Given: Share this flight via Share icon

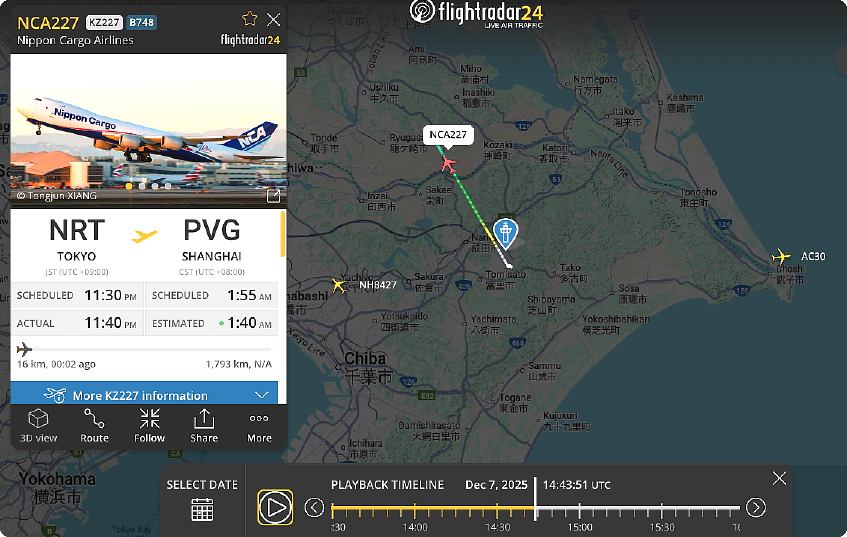Looking at the screenshot, I should (x=204, y=419).
